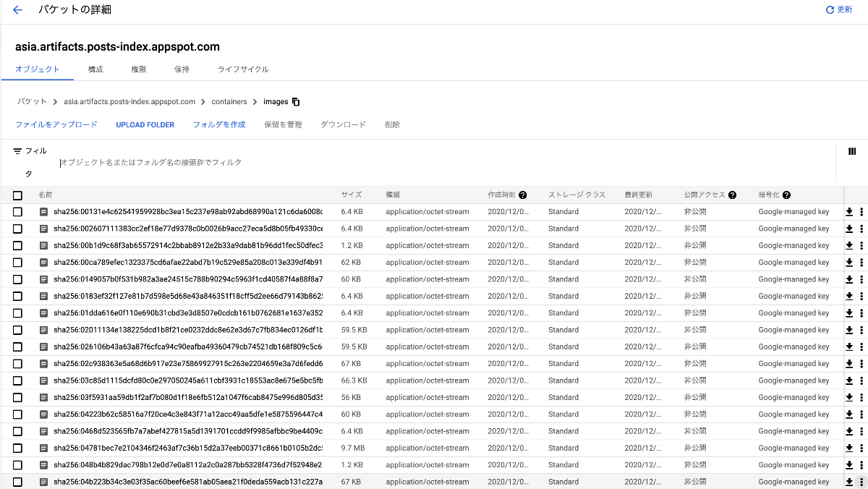868x489 pixels.
Task: Download the sha256:0183ef32 object
Action: (849, 297)
